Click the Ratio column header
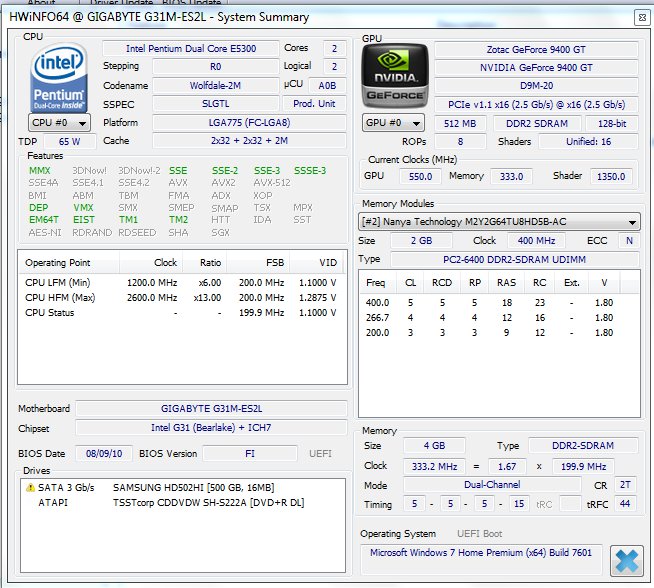The image size is (654, 588). [x=204, y=262]
